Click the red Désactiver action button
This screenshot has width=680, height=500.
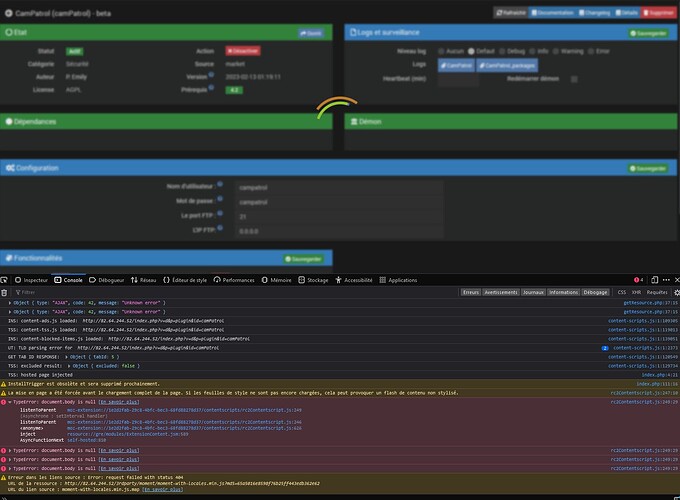pos(243,51)
